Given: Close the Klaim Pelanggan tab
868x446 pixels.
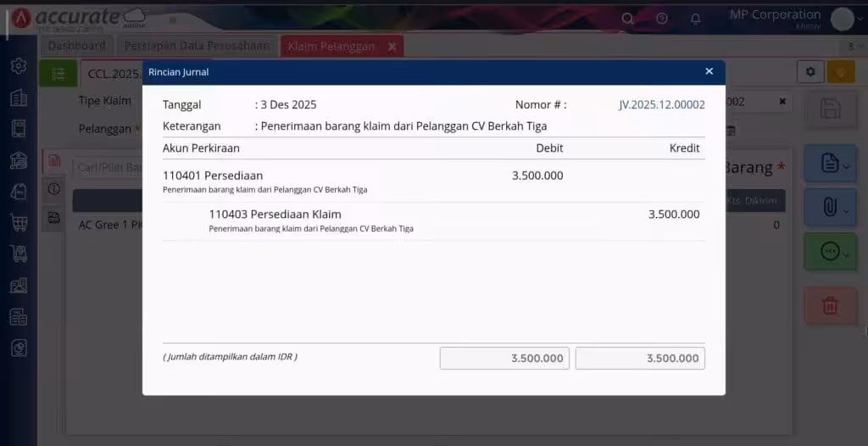Looking at the screenshot, I should [392, 47].
